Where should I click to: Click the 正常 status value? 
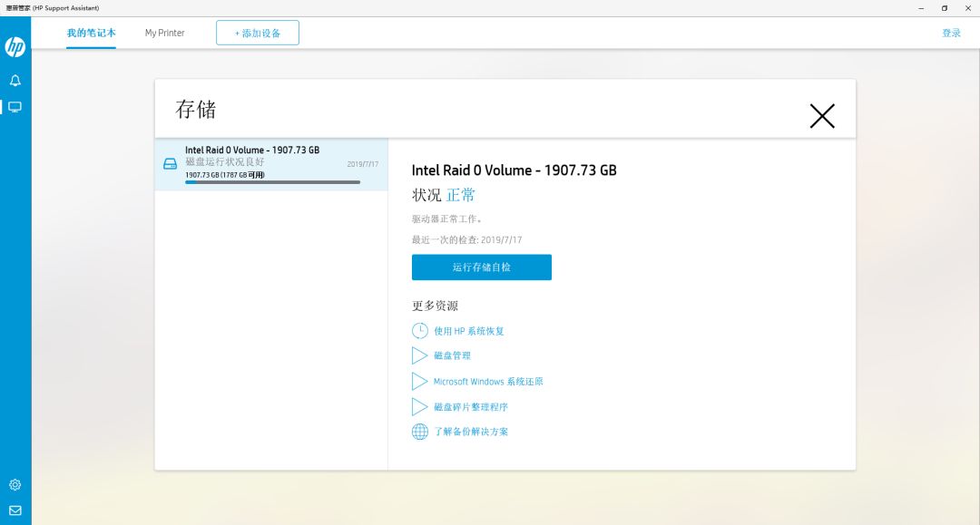click(461, 195)
